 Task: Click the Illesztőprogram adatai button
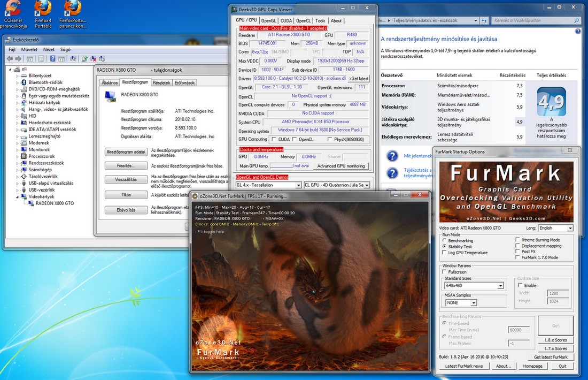tap(126, 151)
